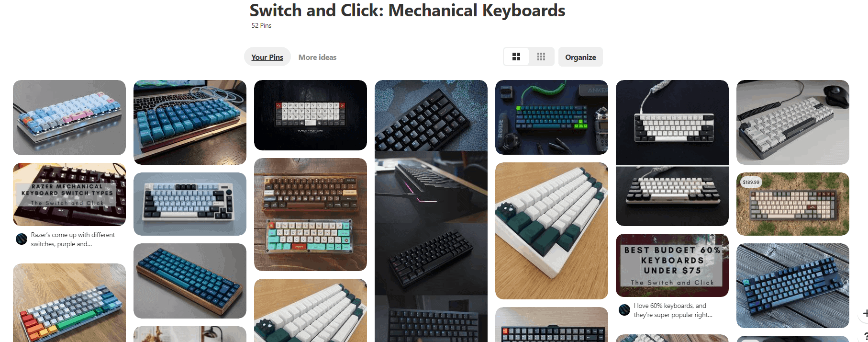868x342 pixels.
Task: Open the green coiled cable keyboard pin
Action: coord(552,117)
